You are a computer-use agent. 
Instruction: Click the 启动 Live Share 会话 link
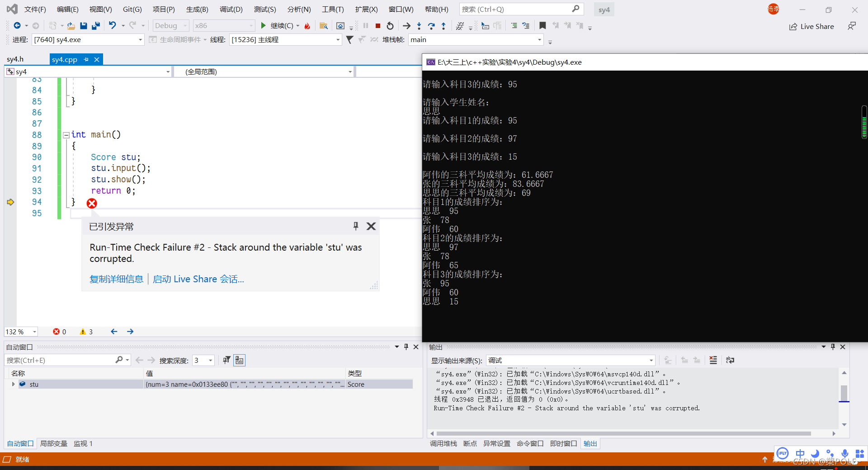198,279
